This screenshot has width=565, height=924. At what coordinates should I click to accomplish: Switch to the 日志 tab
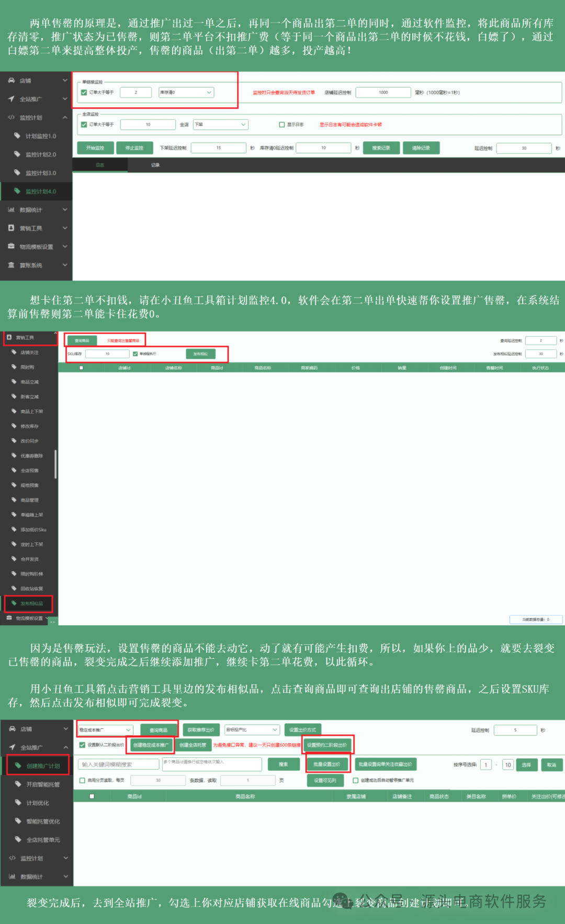pyautogui.click(x=100, y=165)
